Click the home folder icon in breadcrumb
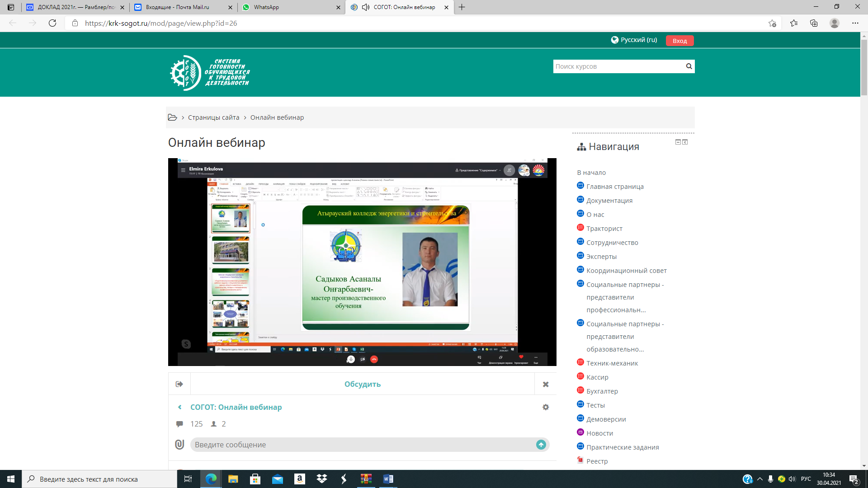The width and height of the screenshot is (868, 488). click(172, 117)
